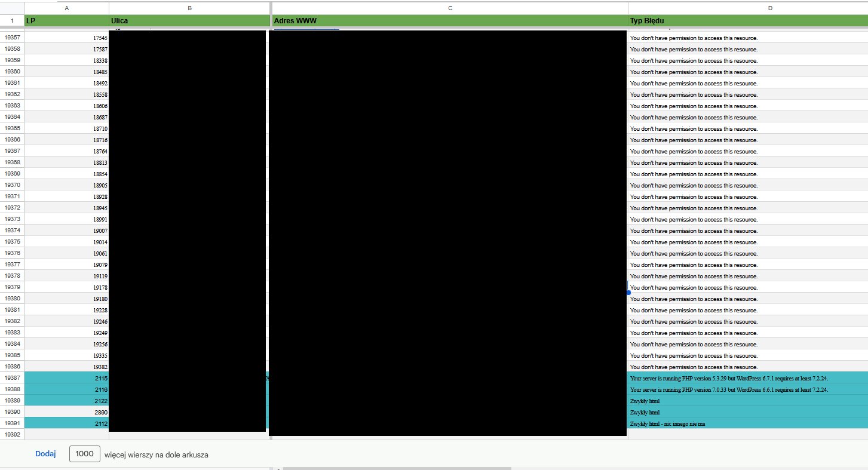Select column A header
Viewport: 868px width, 470px height.
click(x=66, y=8)
